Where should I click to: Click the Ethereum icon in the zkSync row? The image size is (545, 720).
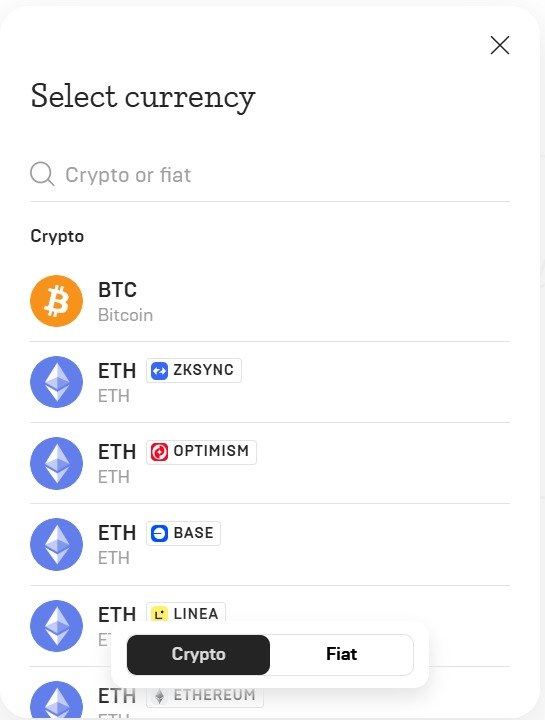(x=56, y=382)
